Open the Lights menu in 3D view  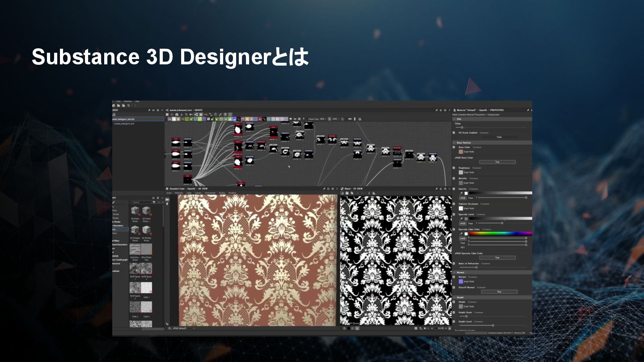click(x=189, y=193)
